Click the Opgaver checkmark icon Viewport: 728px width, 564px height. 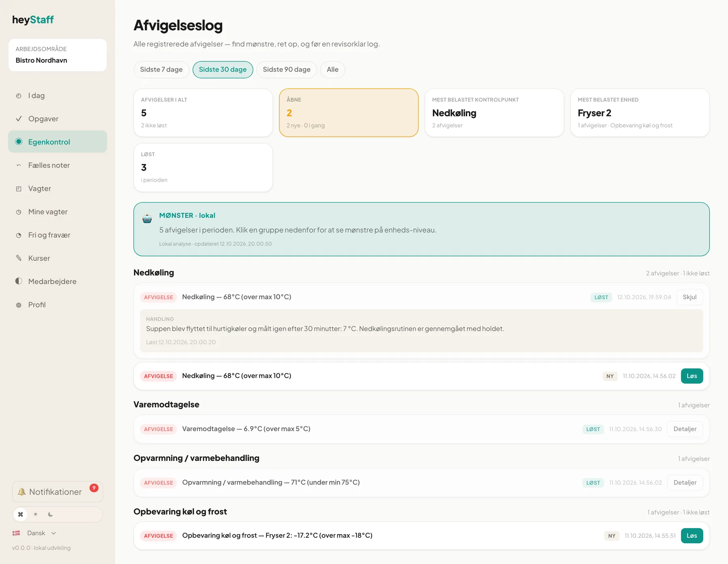[x=19, y=119]
